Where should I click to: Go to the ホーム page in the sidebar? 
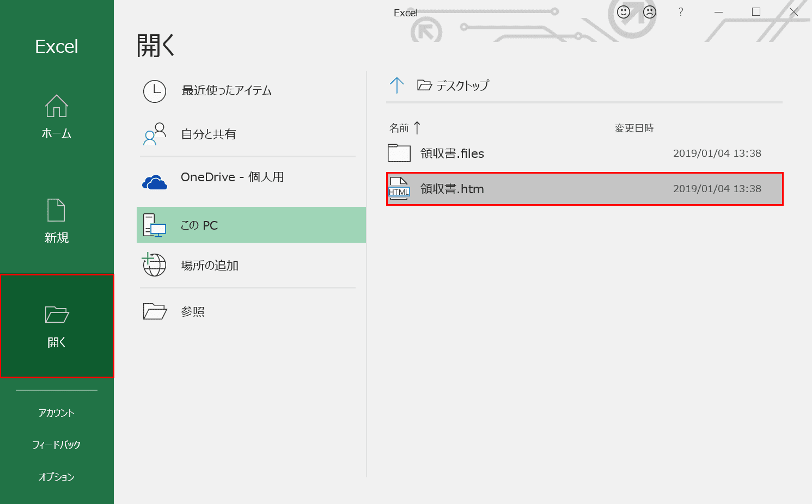(57, 116)
